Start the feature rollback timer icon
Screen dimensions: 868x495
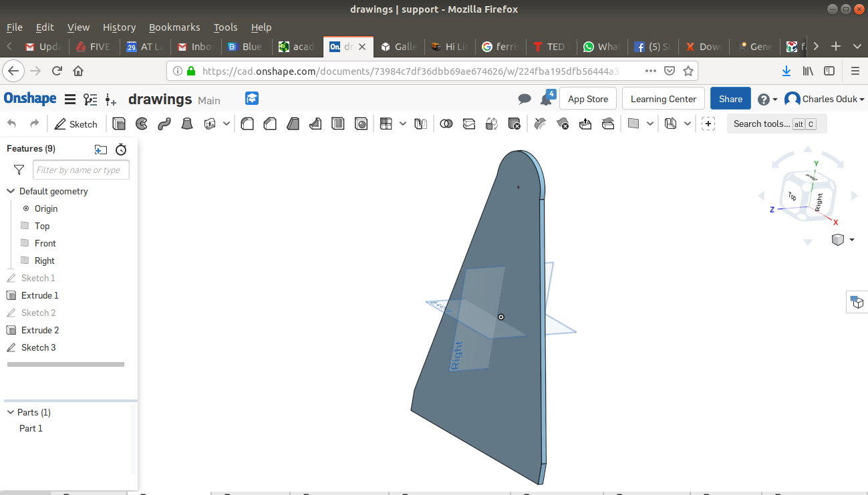tap(121, 149)
